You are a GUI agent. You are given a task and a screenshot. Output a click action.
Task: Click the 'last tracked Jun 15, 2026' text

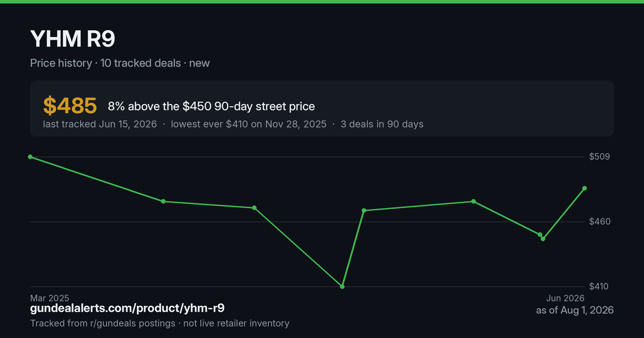(x=100, y=124)
